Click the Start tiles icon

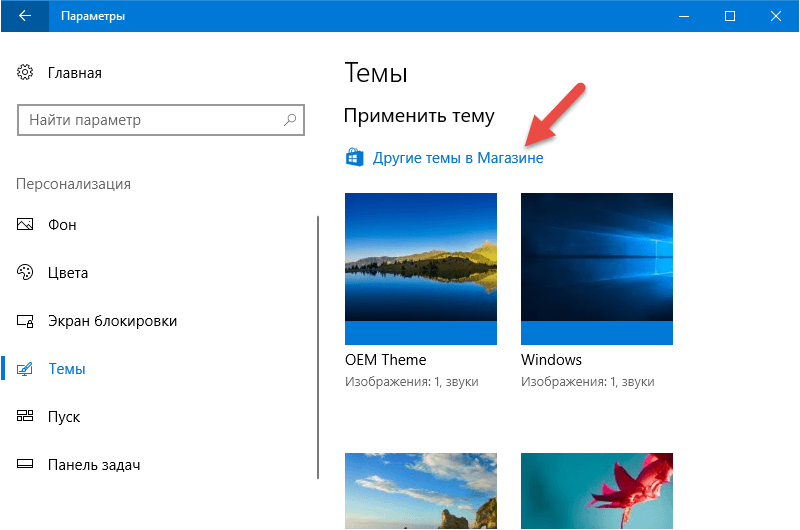[x=25, y=416]
